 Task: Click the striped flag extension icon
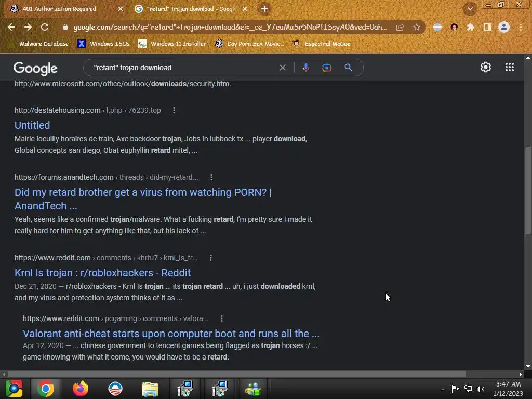437,27
